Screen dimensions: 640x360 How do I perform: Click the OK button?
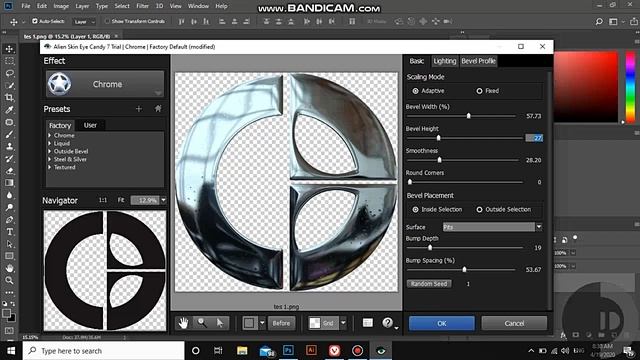pyautogui.click(x=442, y=323)
